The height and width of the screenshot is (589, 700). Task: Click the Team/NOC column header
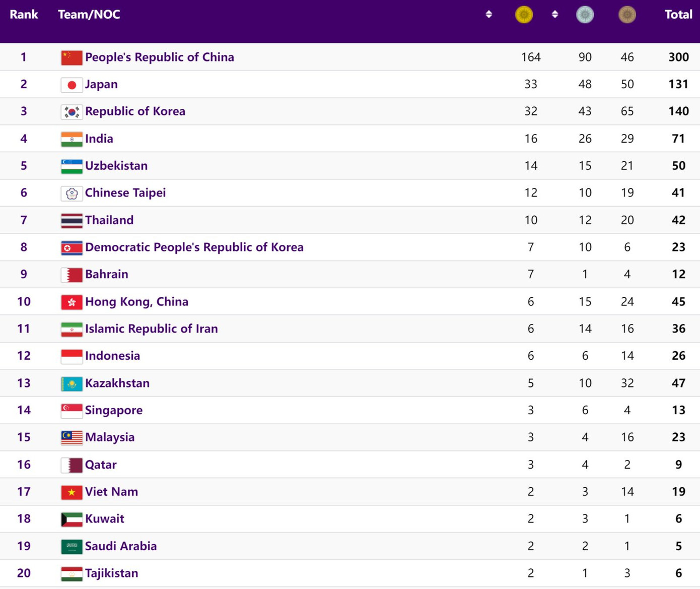pos(89,15)
